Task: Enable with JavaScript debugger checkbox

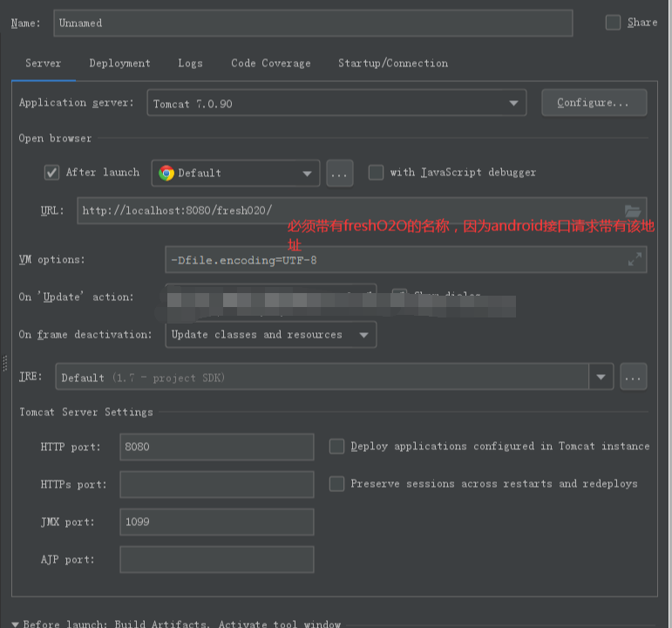Action: 376,173
